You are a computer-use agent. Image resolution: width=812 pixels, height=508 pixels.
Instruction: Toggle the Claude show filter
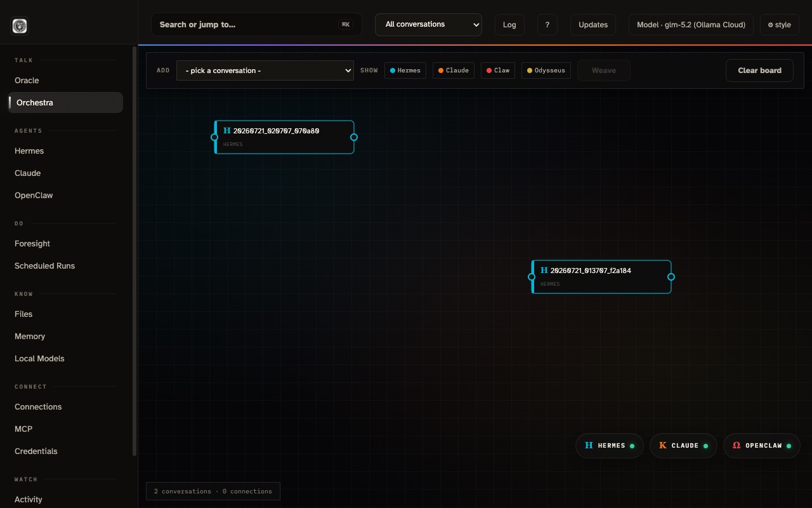454,70
